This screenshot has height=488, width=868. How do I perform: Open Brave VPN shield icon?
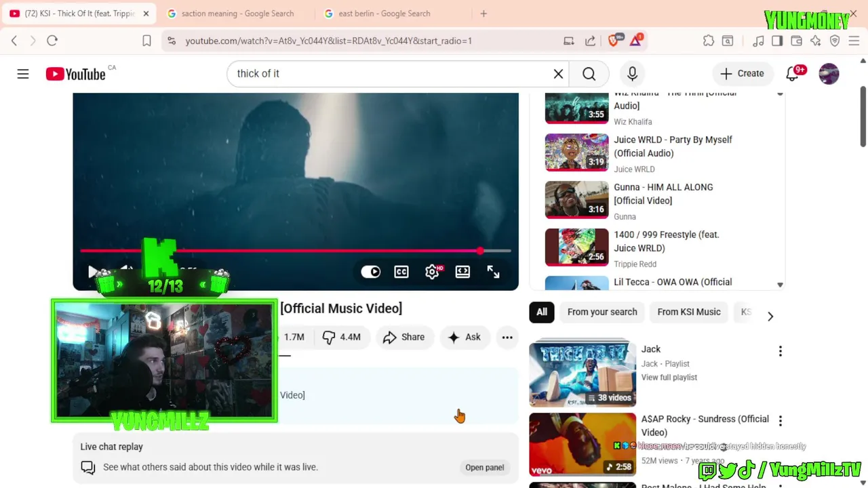click(835, 41)
